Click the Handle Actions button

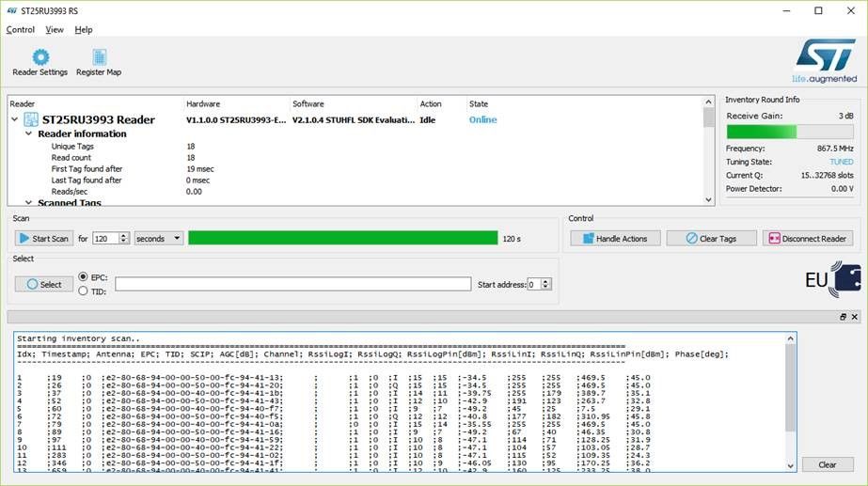pyautogui.click(x=616, y=239)
